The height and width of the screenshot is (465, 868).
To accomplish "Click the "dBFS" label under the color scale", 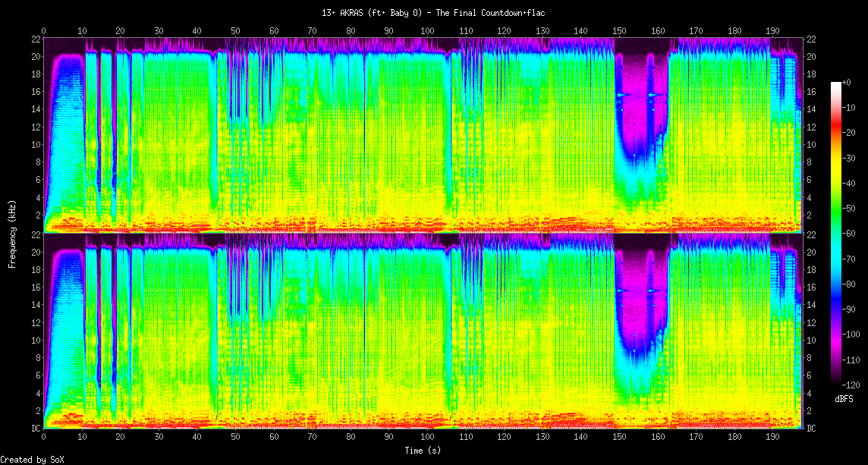I will (844, 398).
